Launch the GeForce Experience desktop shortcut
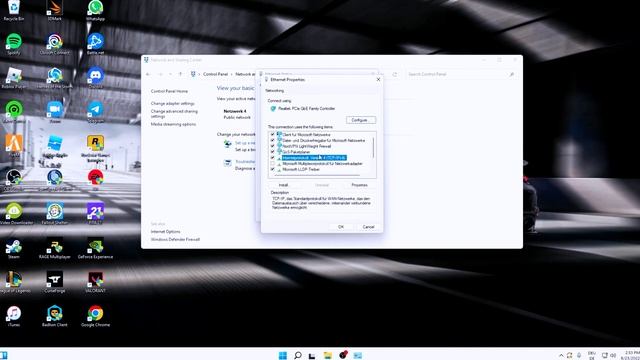Screen dimensions: 640x360 click(95, 248)
